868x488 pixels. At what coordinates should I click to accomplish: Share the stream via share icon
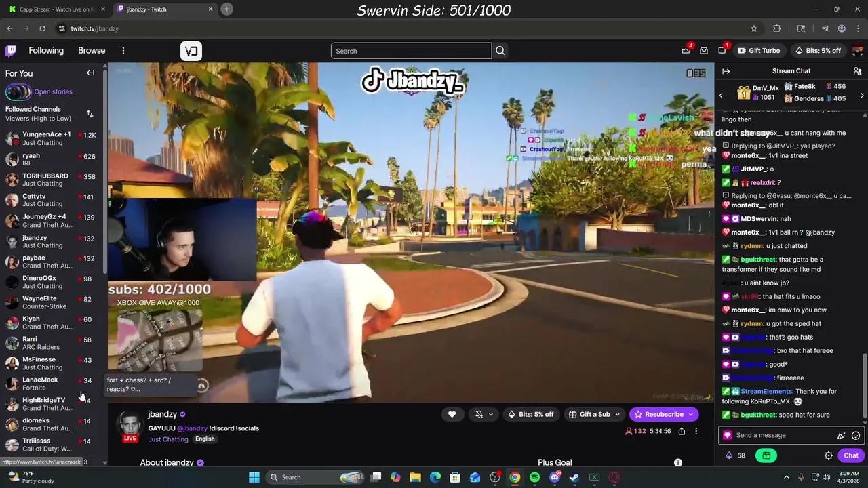click(x=682, y=431)
